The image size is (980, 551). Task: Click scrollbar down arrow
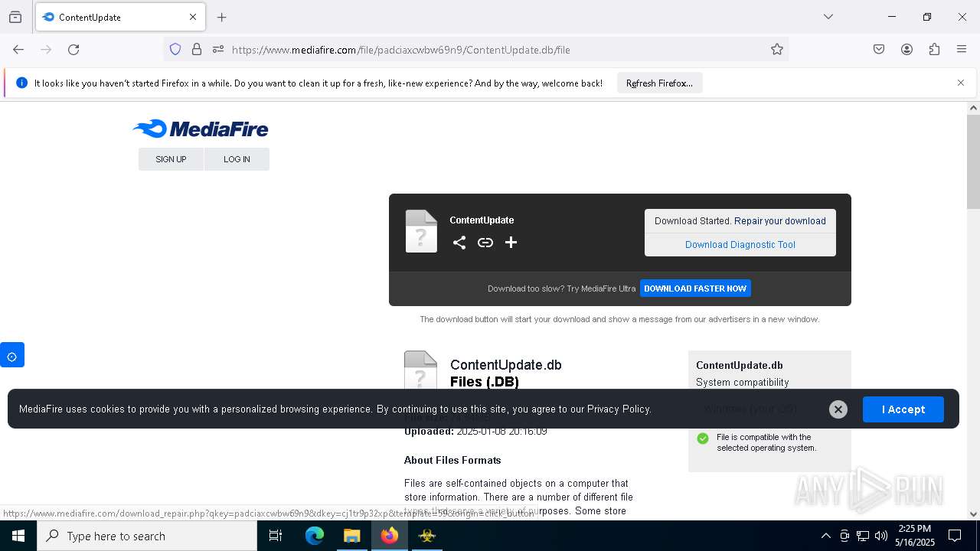click(973, 514)
